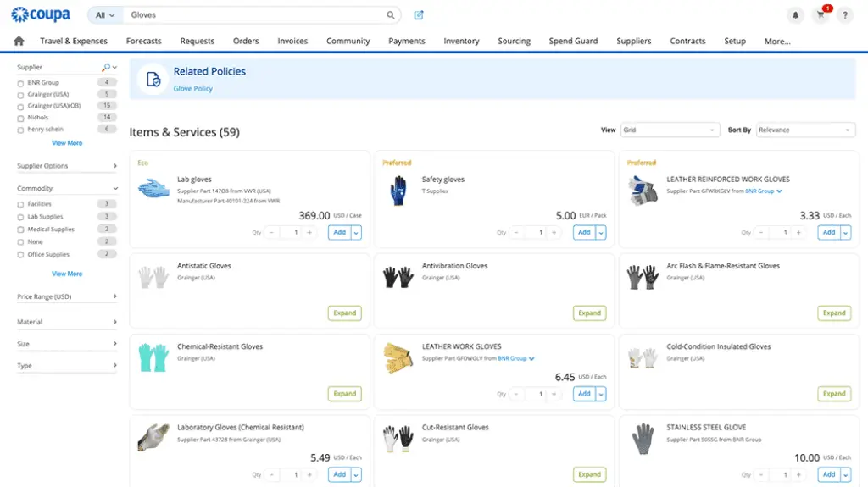Image resolution: width=868 pixels, height=487 pixels.
Task: Open the notifications bell
Action: (795, 15)
